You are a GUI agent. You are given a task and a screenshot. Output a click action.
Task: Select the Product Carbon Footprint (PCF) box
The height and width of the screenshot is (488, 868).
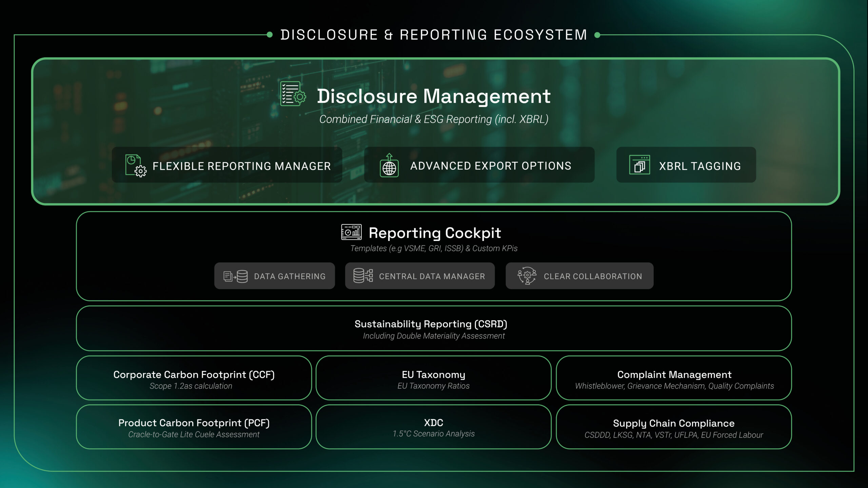coord(194,427)
